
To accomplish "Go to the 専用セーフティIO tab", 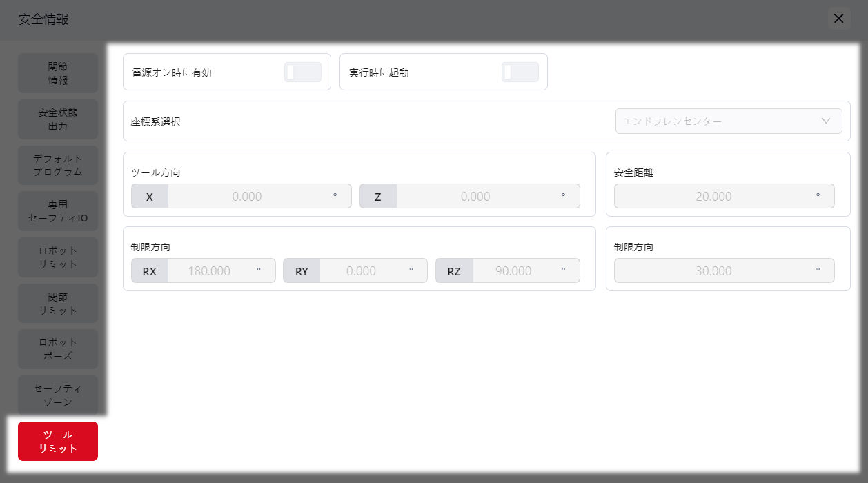I will tap(58, 212).
